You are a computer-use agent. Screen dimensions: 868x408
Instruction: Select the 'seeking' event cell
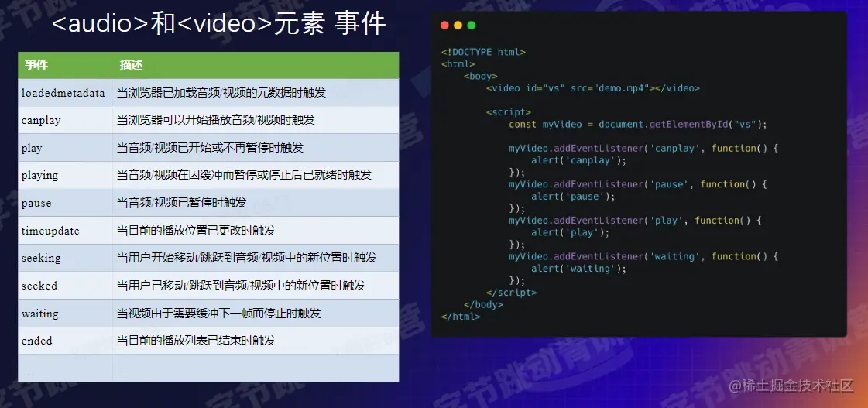65,258
